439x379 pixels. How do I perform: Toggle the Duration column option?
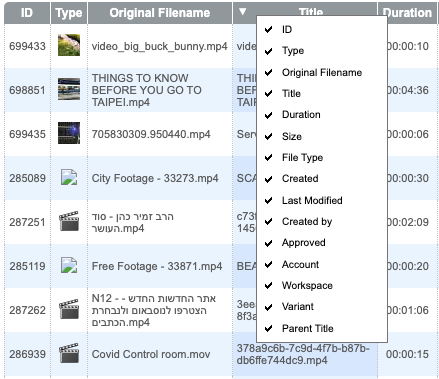(322, 115)
